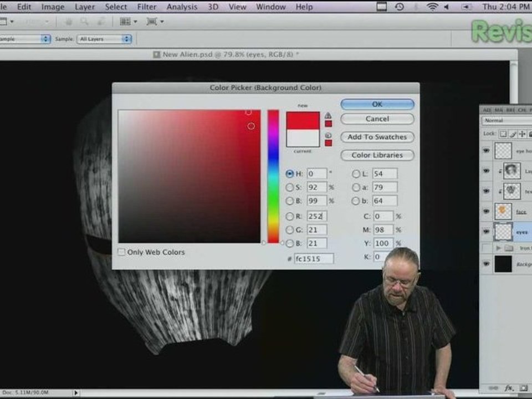Viewport: 532px width, 399px height.
Task: Select the face layer thumbnail
Action: coord(503,211)
